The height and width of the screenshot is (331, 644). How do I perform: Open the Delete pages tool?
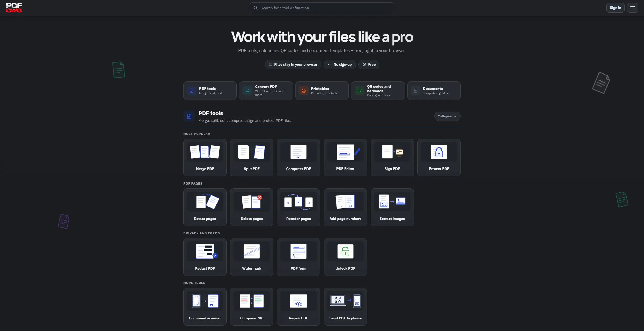tap(252, 207)
